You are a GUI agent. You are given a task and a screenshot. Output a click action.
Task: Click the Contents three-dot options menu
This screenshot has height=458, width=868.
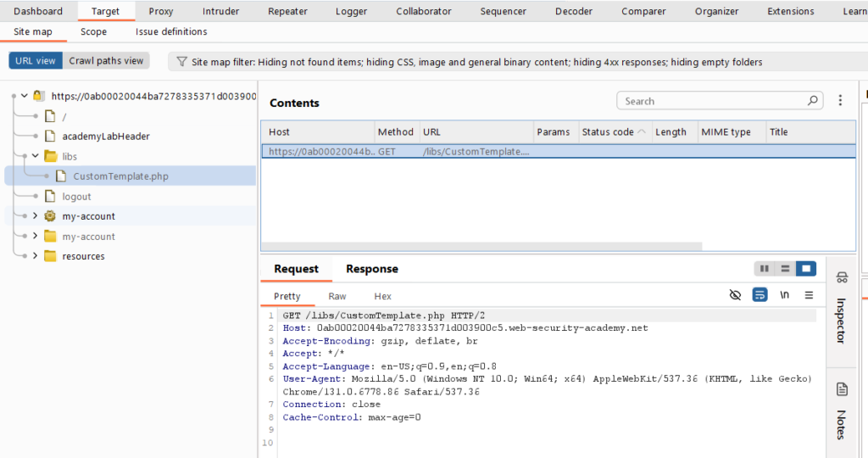[840, 101]
